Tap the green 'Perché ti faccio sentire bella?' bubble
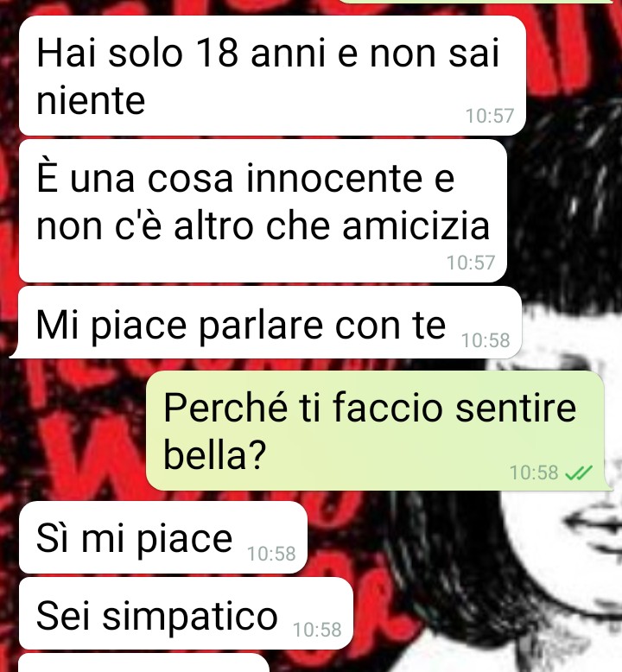This screenshot has width=622, height=672. 378,431
